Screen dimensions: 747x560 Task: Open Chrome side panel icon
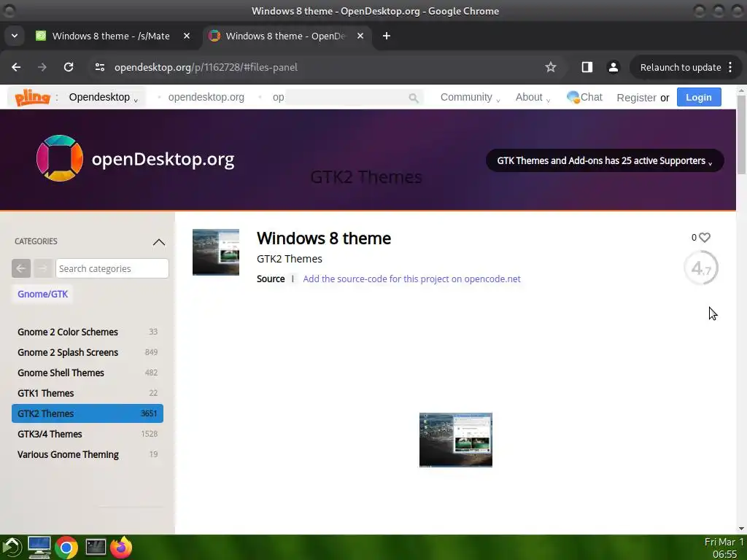pos(587,67)
